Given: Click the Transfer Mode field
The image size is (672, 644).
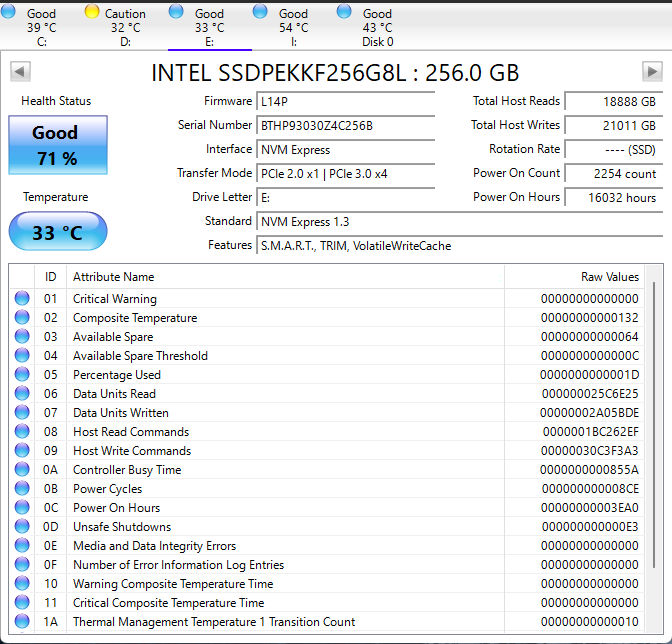Looking at the screenshot, I should (345, 174).
